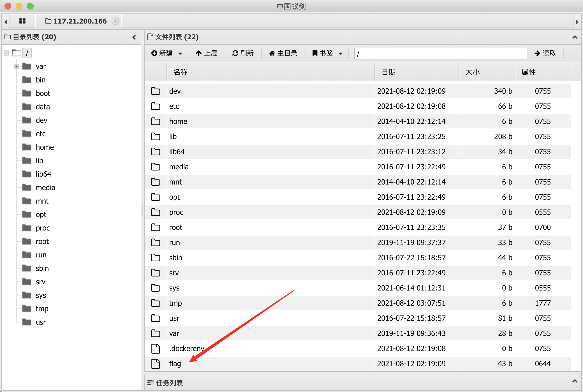Click the grid home icon tab
Viewport: 583px width, 392px height.
22,21
